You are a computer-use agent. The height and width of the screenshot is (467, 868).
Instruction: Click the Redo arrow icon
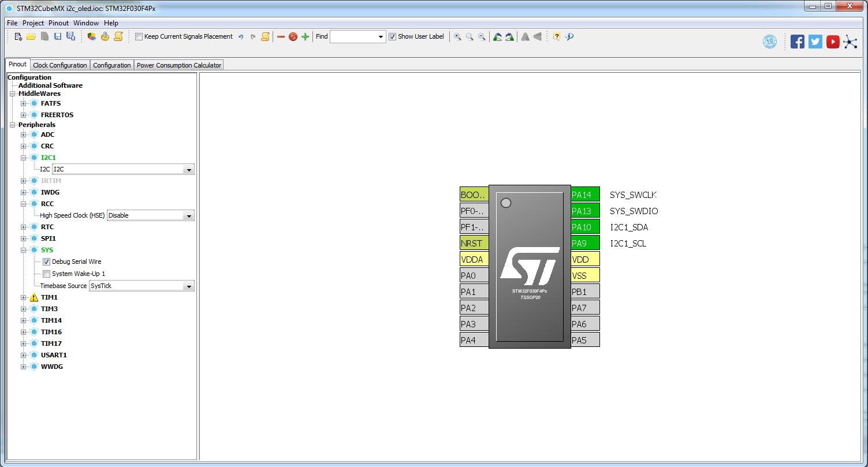[x=253, y=36]
